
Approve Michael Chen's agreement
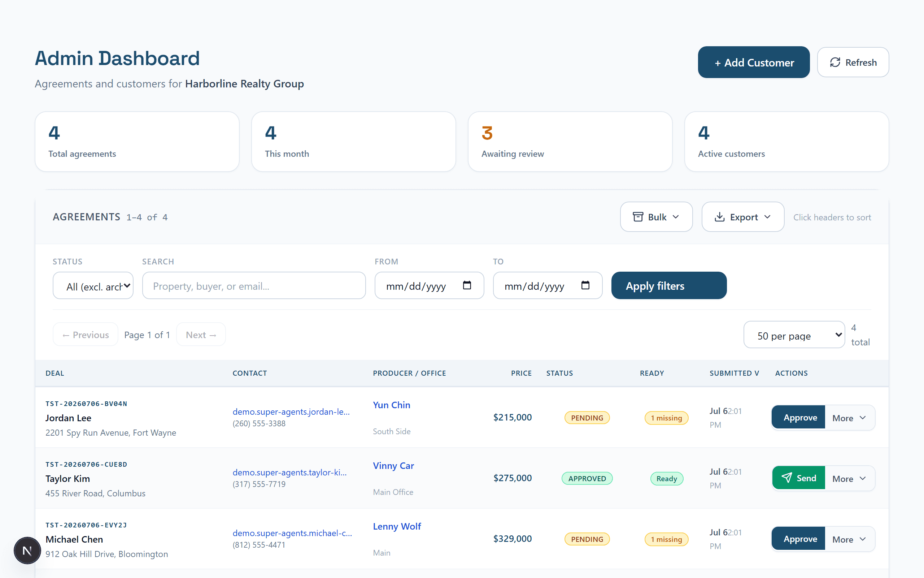click(798, 539)
